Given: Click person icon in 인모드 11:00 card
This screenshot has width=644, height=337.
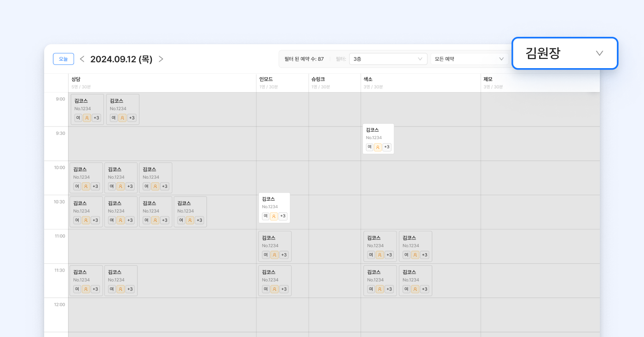Looking at the screenshot, I should (x=275, y=255).
